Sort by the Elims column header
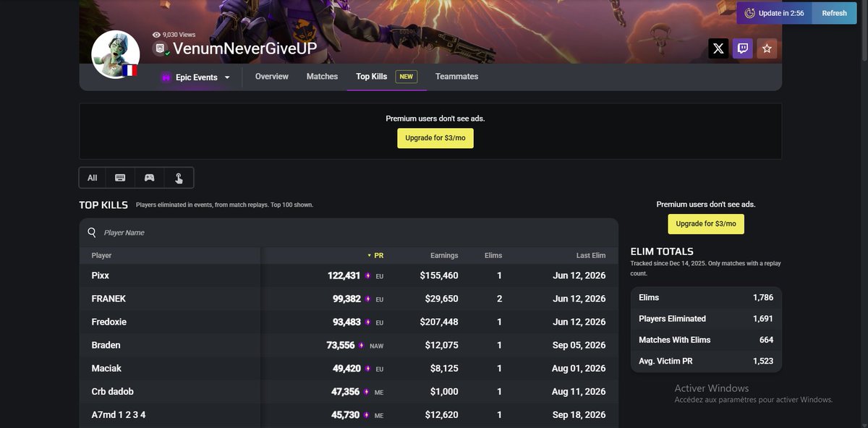The width and height of the screenshot is (868, 428). [493, 255]
